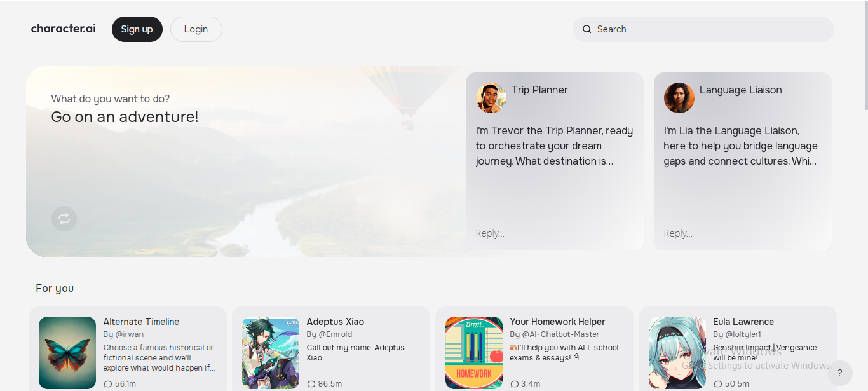Open Alternate Timeline butterfly thumbnail
The width and height of the screenshot is (868, 391).
click(67, 353)
